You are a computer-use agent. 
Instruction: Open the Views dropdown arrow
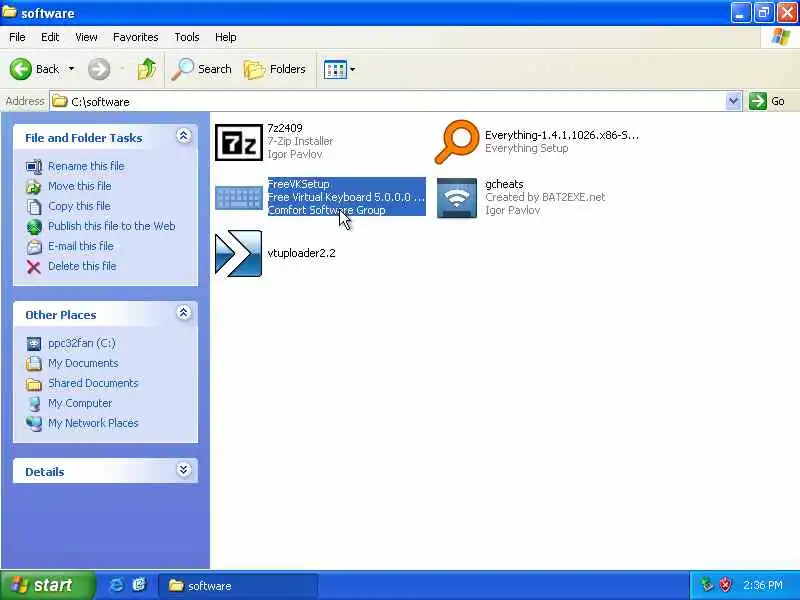(352, 69)
